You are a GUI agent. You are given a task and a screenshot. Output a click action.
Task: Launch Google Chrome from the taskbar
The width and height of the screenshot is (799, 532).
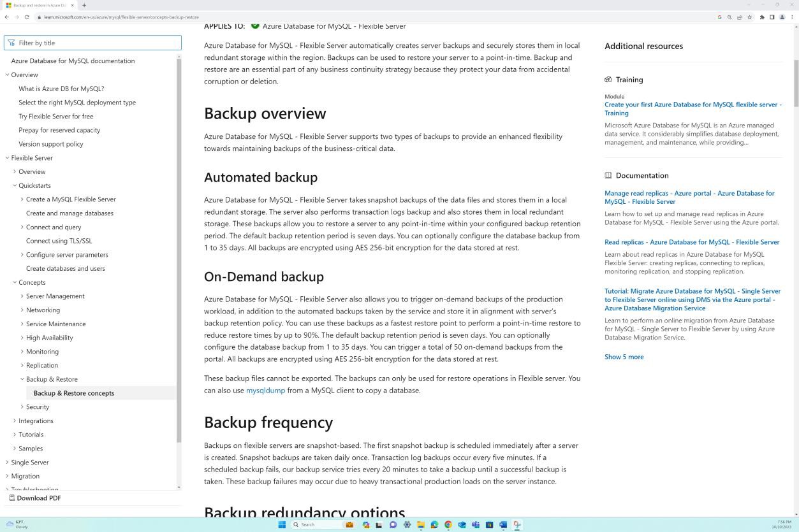click(448, 524)
